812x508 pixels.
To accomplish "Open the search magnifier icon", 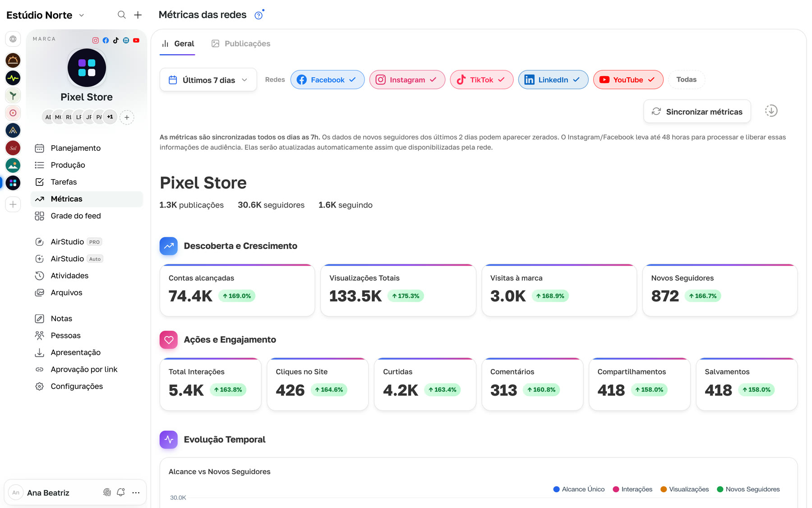I will [122, 15].
